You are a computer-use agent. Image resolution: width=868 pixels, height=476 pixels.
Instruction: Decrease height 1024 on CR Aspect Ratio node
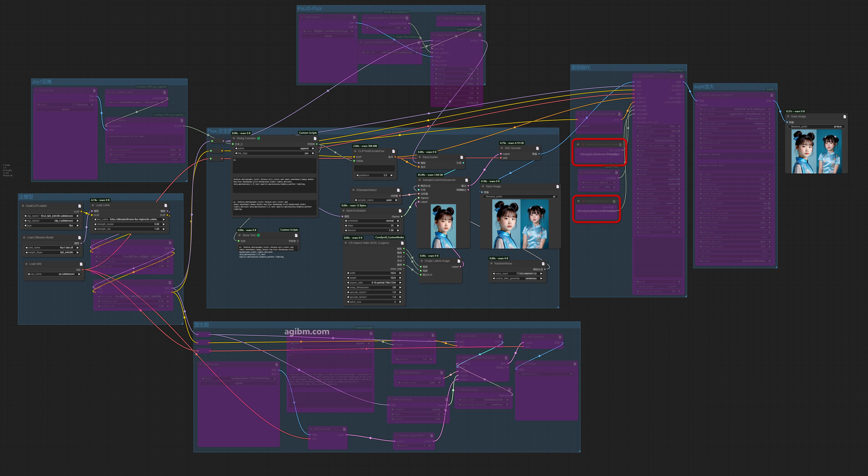click(348, 278)
